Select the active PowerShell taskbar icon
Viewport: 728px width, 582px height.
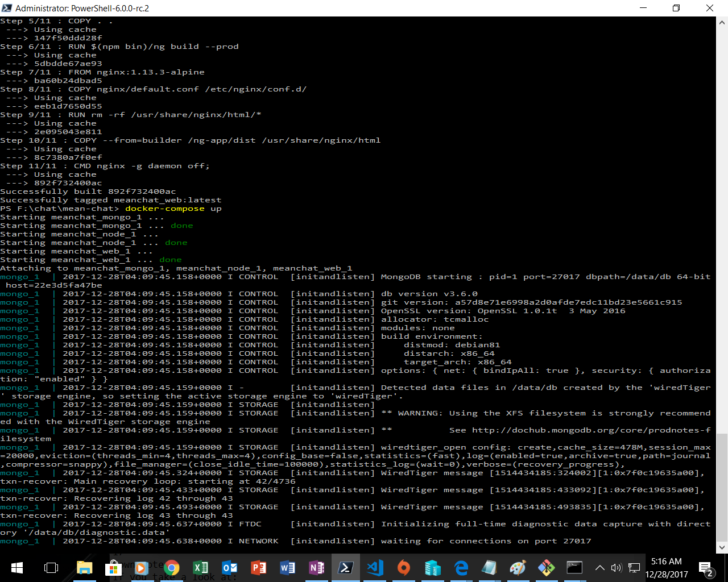[346, 568]
